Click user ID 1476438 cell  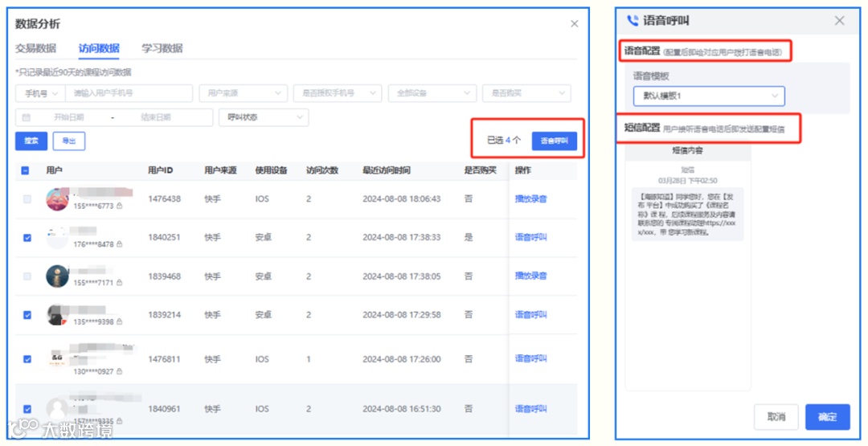165,199
